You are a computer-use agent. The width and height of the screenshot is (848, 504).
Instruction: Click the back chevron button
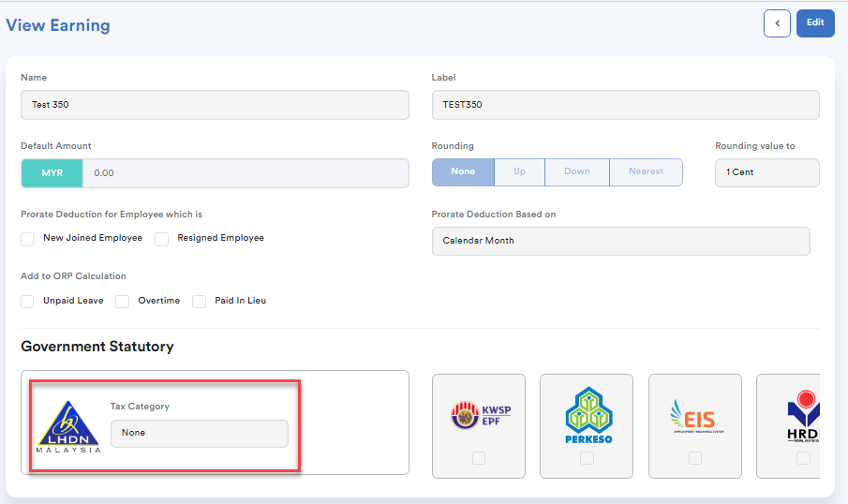tap(777, 23)
